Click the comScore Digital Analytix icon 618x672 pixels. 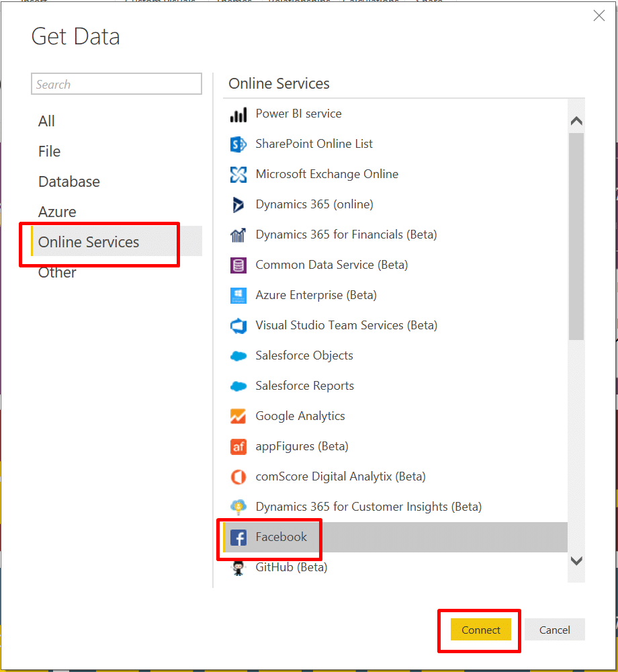point(238,476)
